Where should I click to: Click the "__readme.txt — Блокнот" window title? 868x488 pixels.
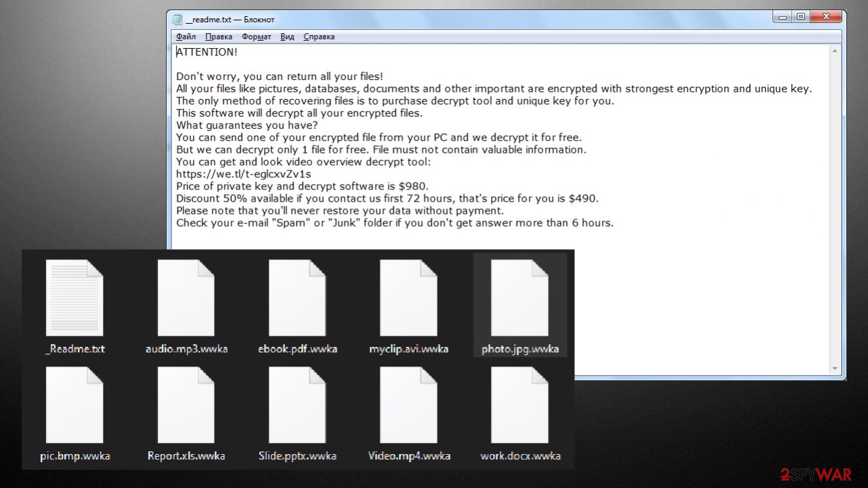pyautogui.click(x=231, y=20)
